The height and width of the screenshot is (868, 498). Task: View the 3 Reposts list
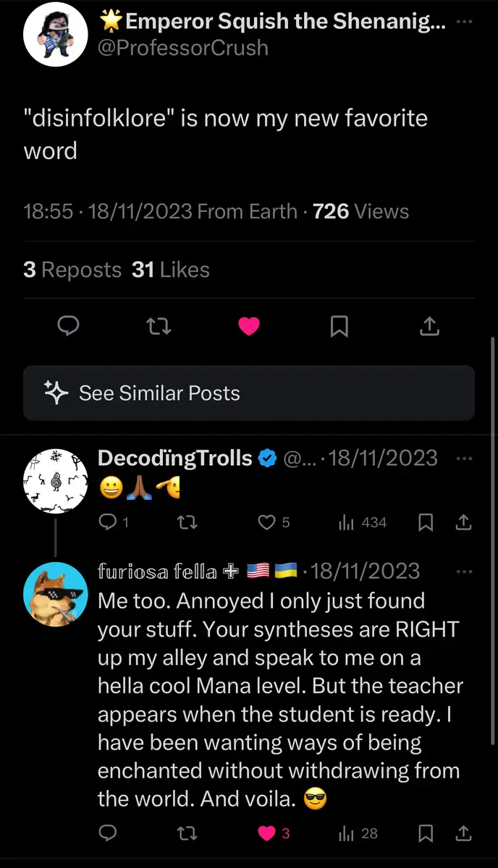point(72,270)
